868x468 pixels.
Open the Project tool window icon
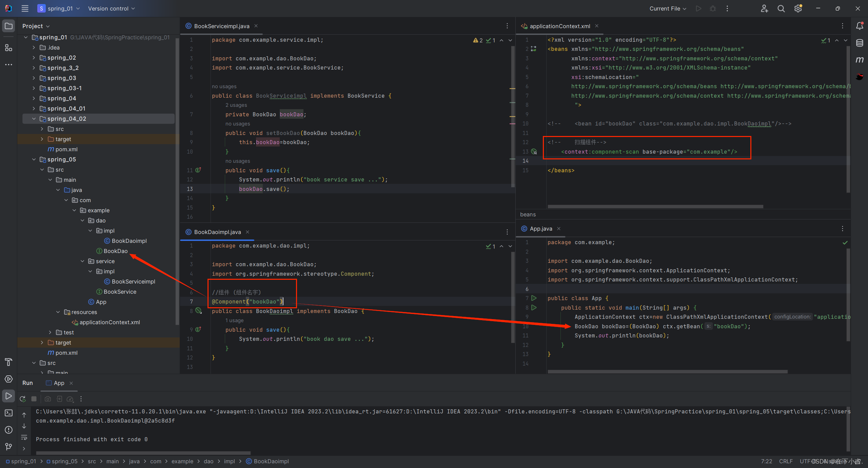point(9,26)
